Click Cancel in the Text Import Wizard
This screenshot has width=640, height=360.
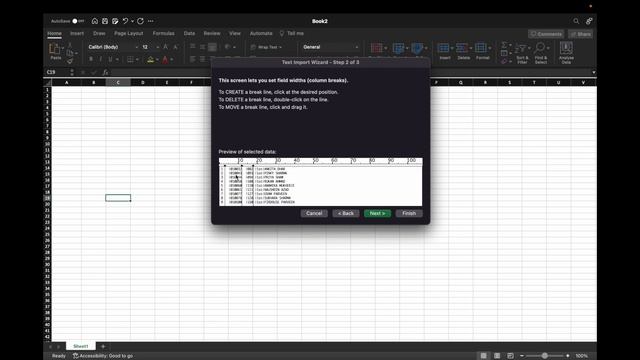click(x=314, y=213)
